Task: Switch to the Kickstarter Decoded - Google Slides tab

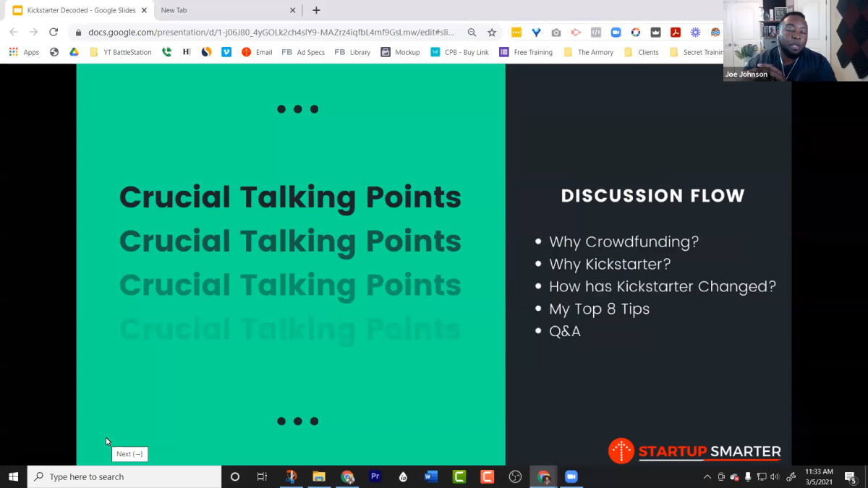Action: [x=81, y=10]
